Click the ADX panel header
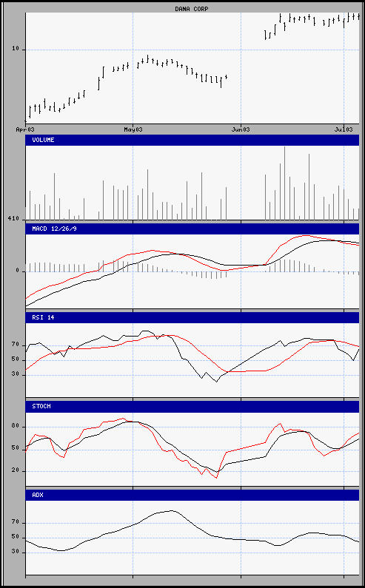 [192, 495]
